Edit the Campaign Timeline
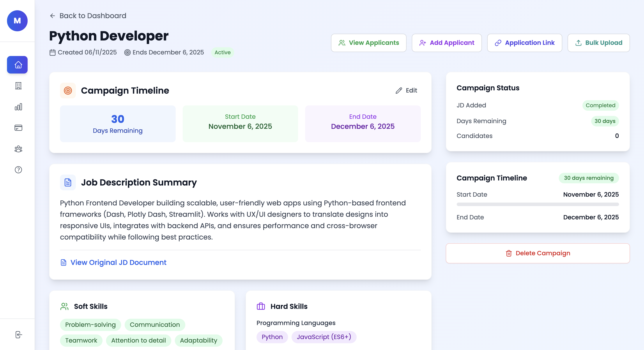The width and height of the screenshot is (644, 350). coord(407,90)
